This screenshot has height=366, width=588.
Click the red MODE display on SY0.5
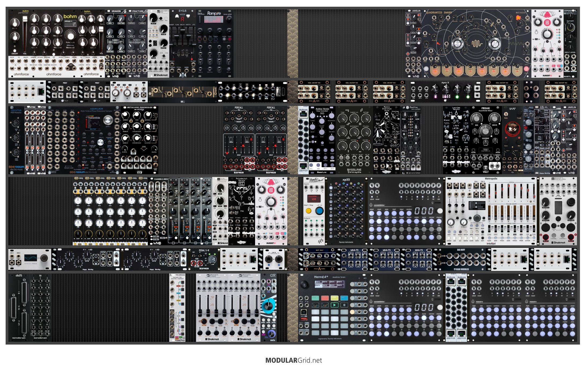pyautogui.click(x=182, y=19)
